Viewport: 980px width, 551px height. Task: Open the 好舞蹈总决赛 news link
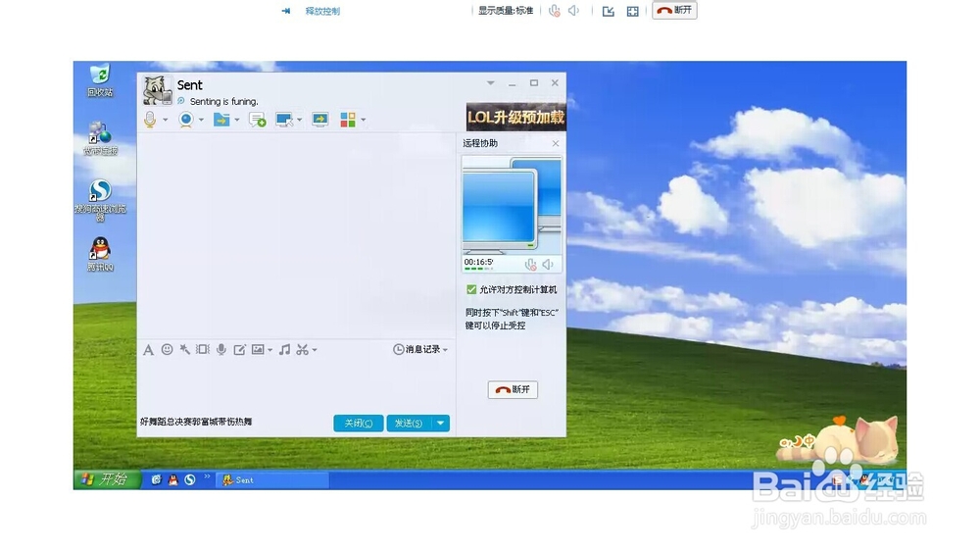click(x=196, y=422)
